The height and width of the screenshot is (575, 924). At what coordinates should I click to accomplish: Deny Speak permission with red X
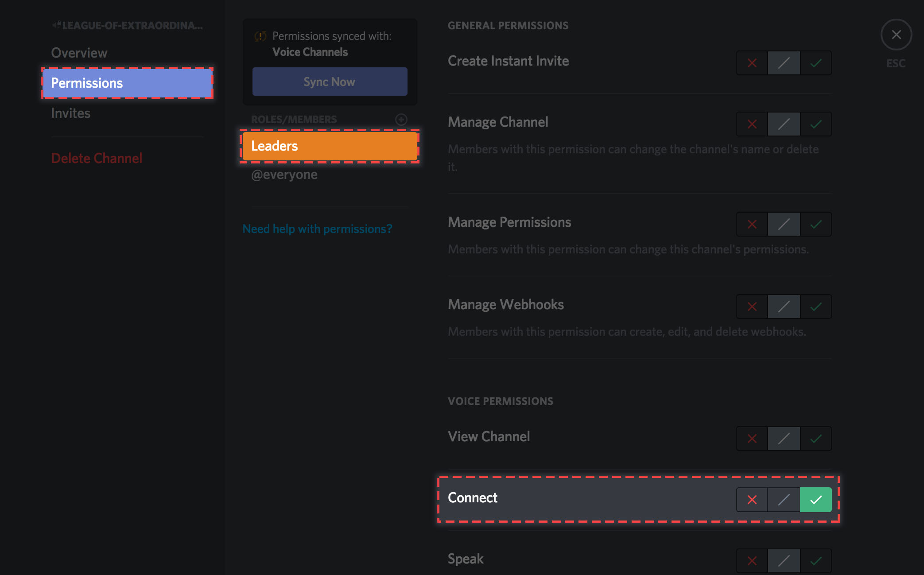coord(752,561)
